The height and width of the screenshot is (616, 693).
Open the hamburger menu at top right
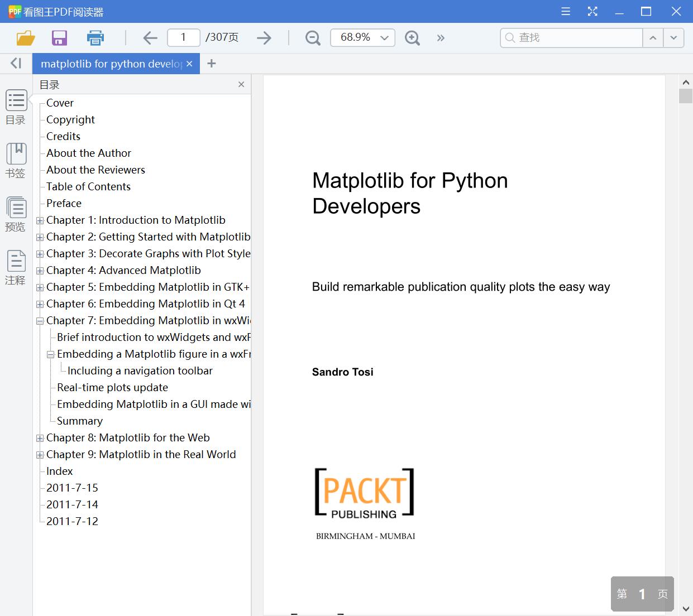565,11
